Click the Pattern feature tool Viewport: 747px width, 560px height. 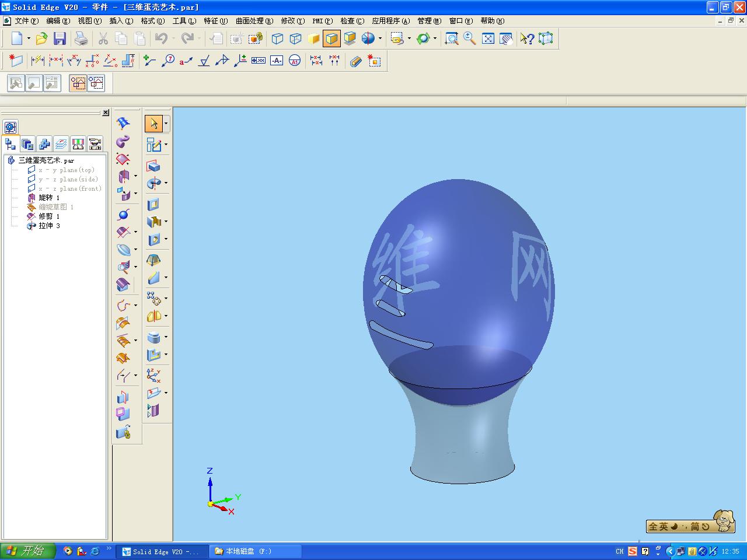point(153,299)
